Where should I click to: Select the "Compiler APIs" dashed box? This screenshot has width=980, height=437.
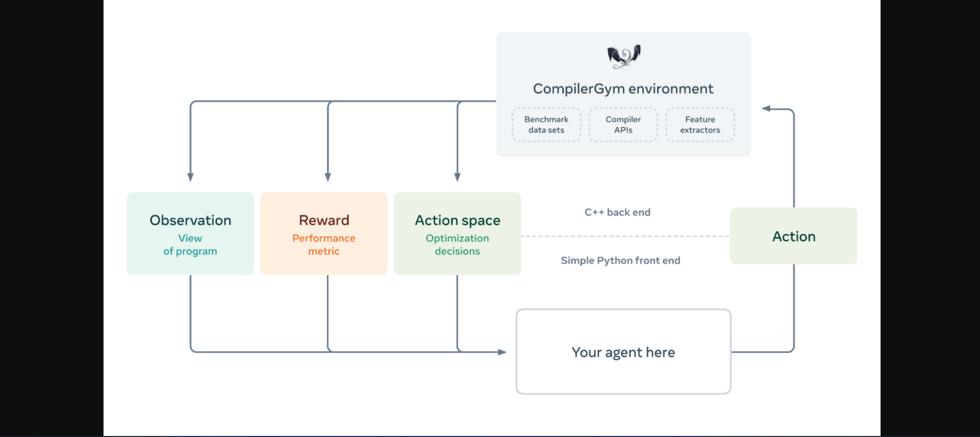(623, 124)
